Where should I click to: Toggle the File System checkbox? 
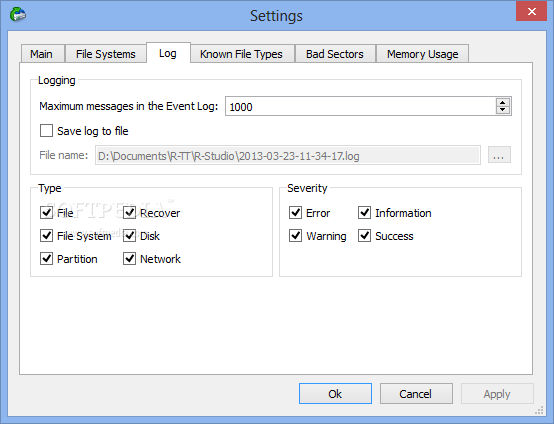pyautogui.click(x=46, y=235)
